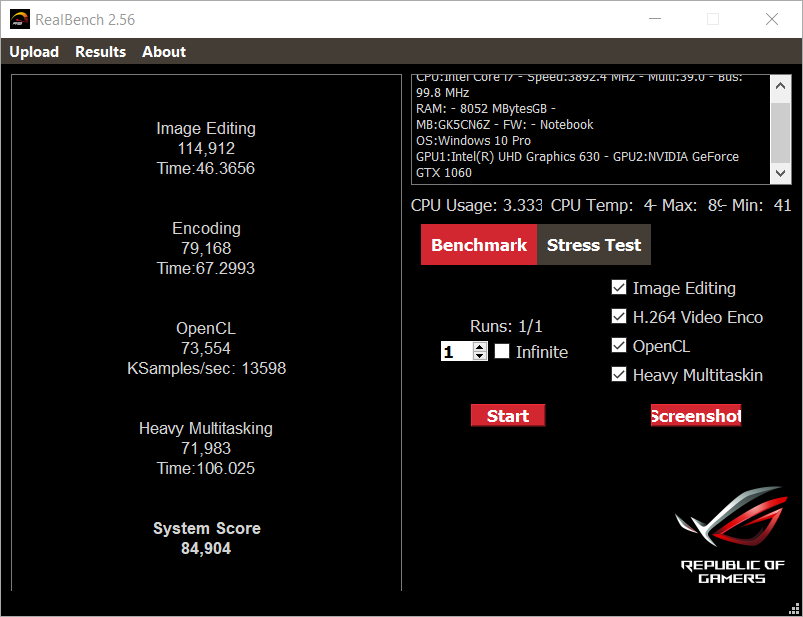
Task: Click the System Score value 84,904
Action: coord(206,548)
